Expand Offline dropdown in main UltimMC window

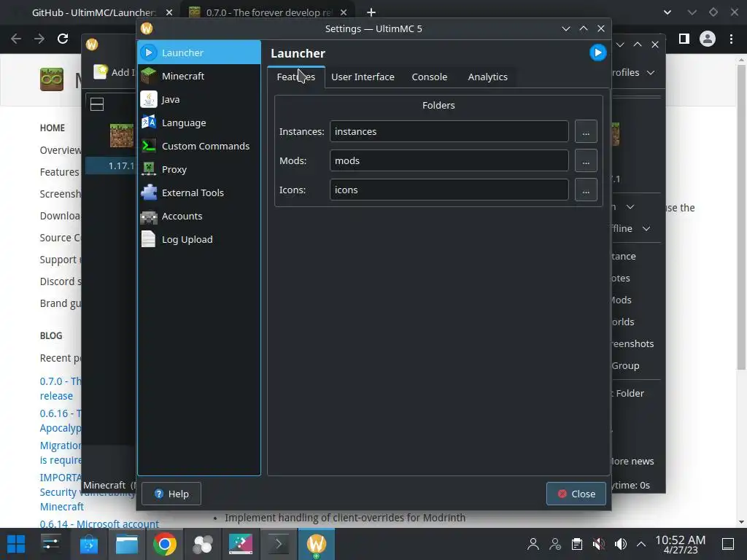click(646, 228)
